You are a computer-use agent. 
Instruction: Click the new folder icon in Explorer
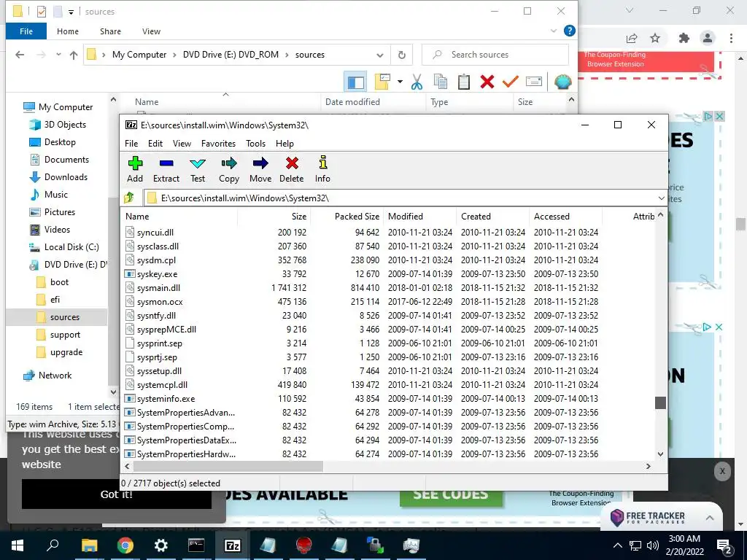[x=382, y=82]
